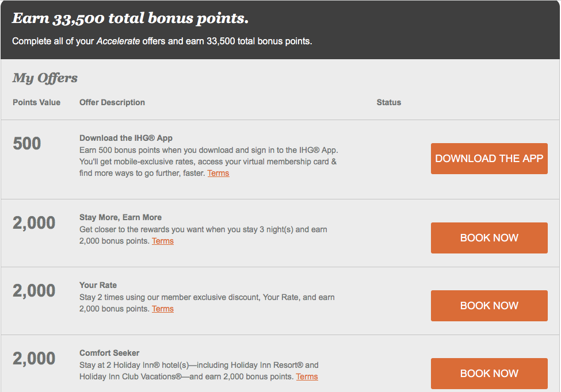
Task: Click the 'Download the IHG® App' offer title
Action: [126, 138]
